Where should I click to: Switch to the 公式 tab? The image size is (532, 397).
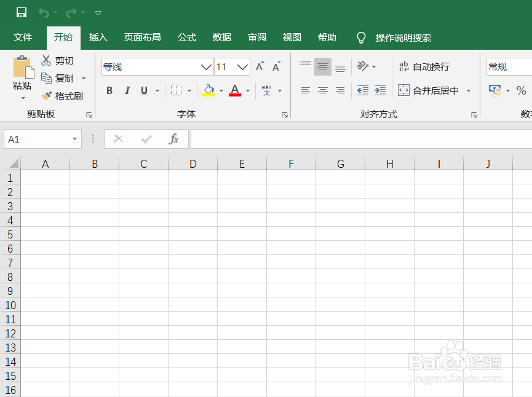(x=187, y=37)
